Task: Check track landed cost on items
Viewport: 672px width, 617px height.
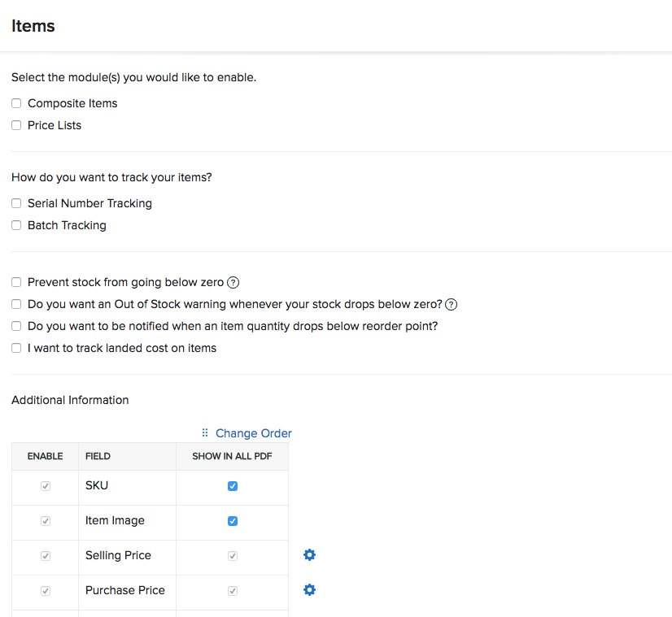Action: [16, 347]
